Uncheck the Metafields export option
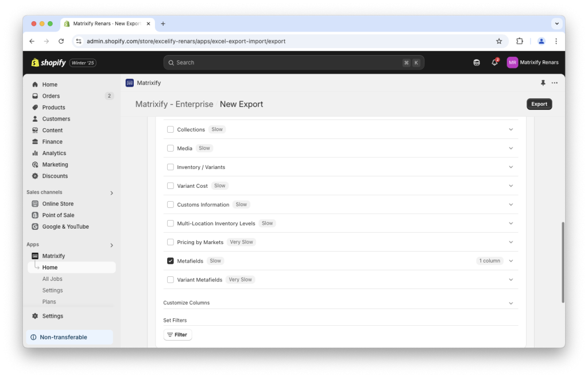 point(170,260)
